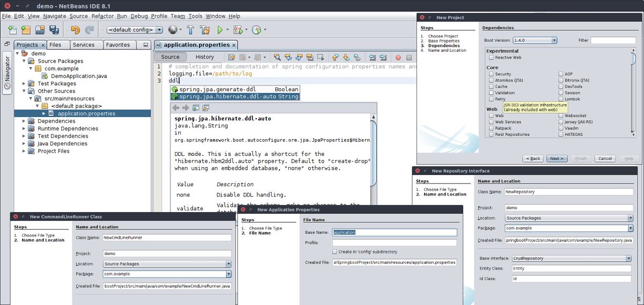Tick the DevTools dependency checkbox
Image resolution: width=644 pixels, height=305 pixels.
pos(561,86)
